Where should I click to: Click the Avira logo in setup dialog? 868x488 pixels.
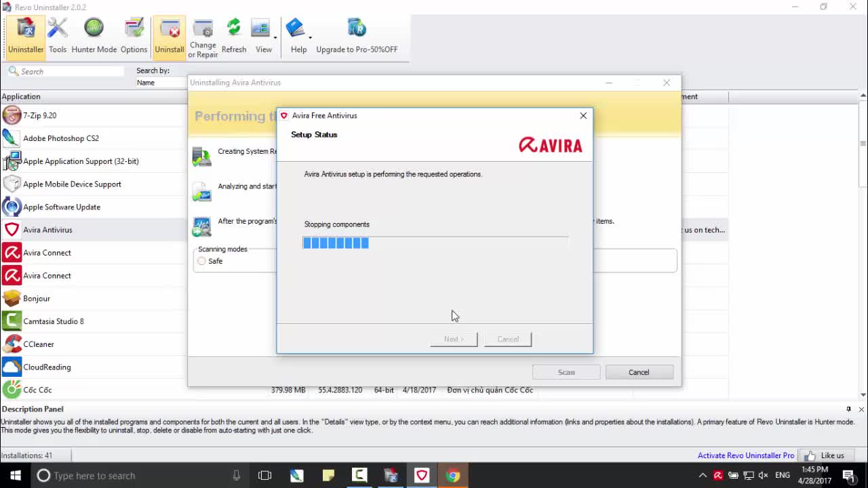(x=550, y=145)
